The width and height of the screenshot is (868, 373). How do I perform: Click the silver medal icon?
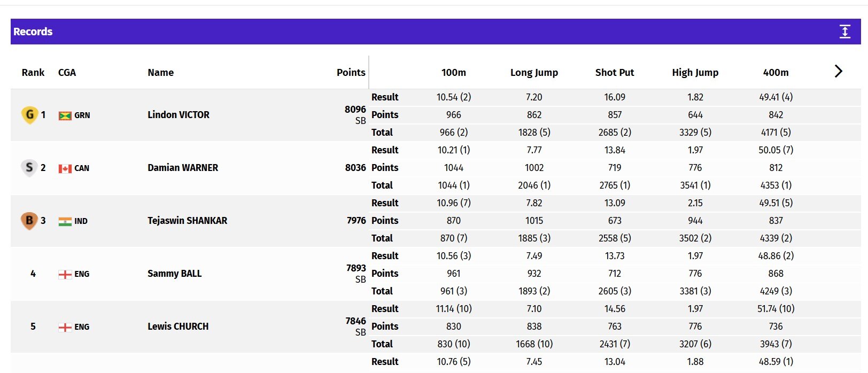(x=29, y=167)
